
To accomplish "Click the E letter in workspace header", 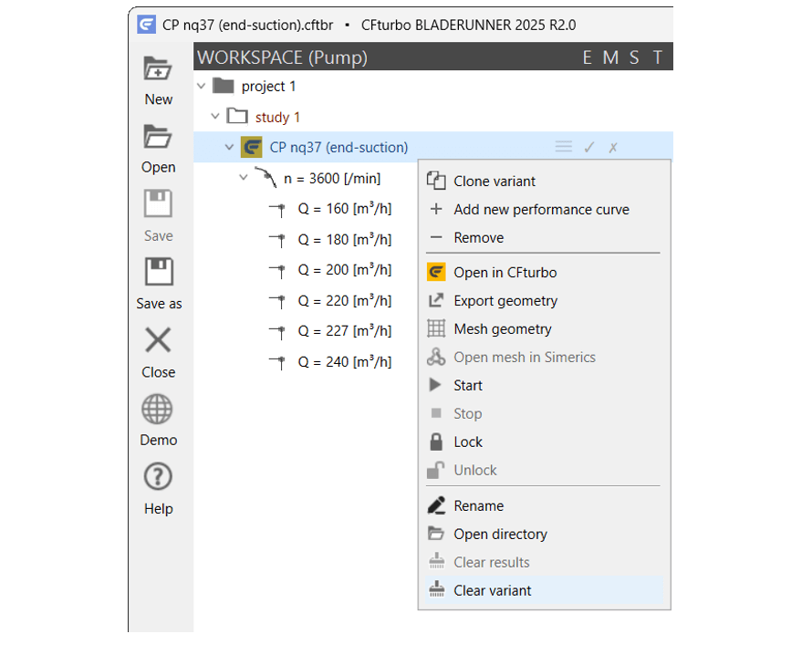I will pos(587,57).
